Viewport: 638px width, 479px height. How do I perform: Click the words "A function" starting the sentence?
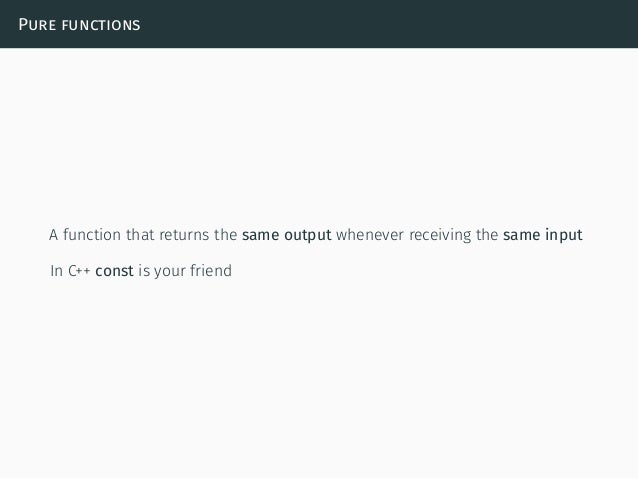coord(84,236)
